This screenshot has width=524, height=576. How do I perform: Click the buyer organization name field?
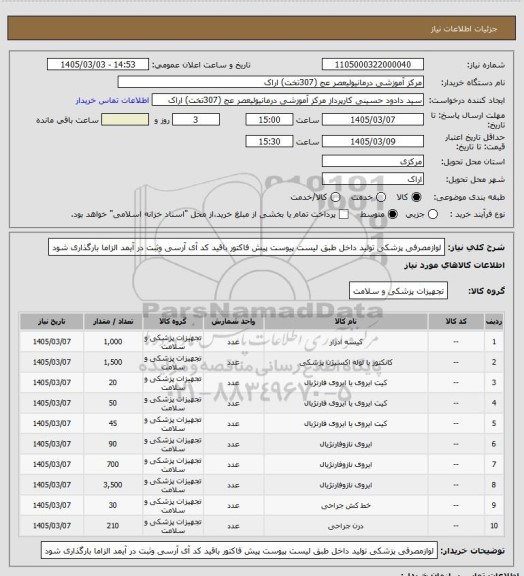270,82
